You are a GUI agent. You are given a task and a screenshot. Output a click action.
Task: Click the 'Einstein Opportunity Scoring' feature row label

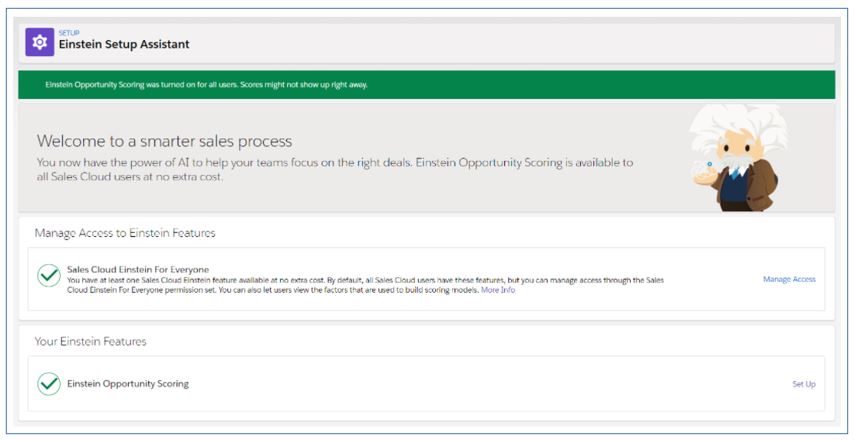128,384
